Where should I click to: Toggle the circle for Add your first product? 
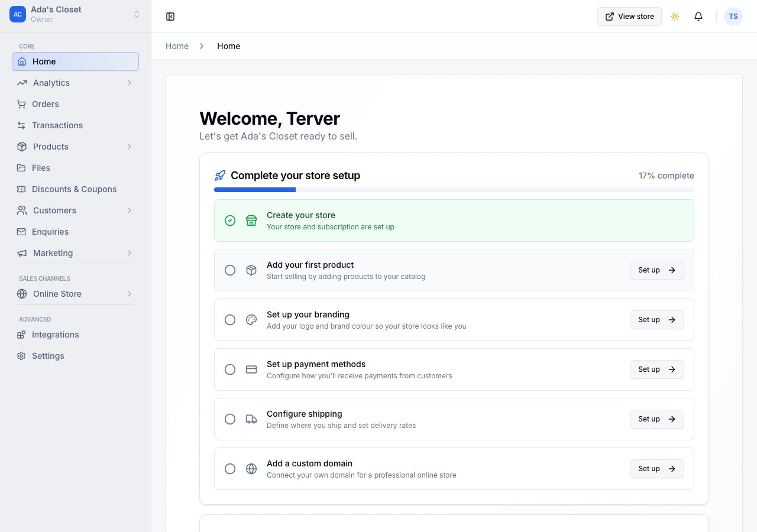click(x=230, y=270)
